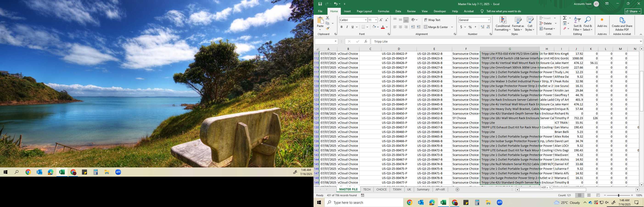
Task: Switch to Page Layout view in status bar
Action: [x=589, y=195]
